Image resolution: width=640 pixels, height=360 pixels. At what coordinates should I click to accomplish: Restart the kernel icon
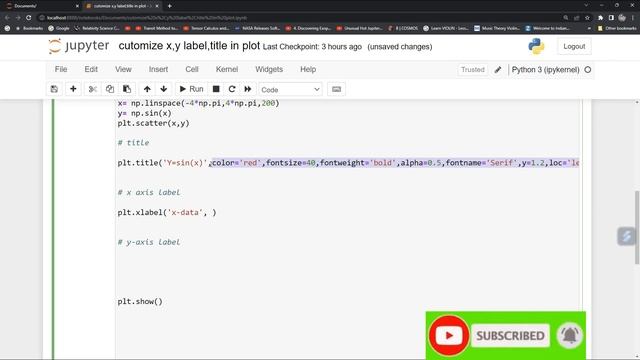[232, 89]
